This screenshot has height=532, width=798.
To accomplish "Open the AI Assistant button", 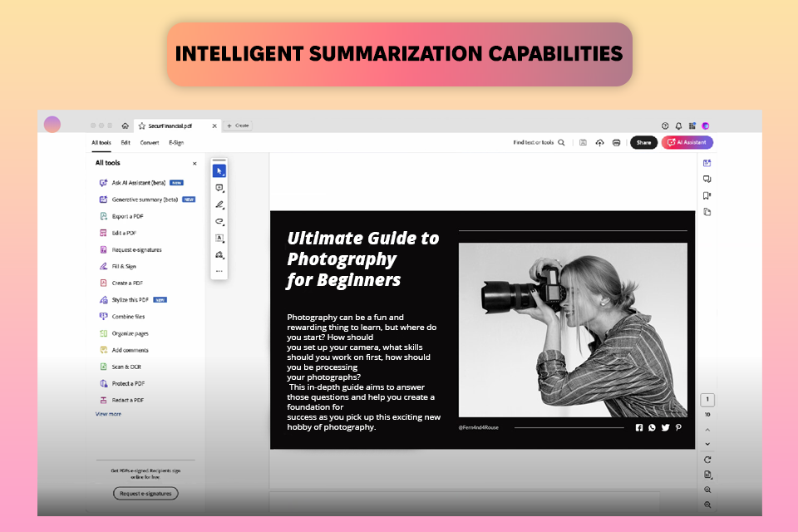I will [687, 142].
